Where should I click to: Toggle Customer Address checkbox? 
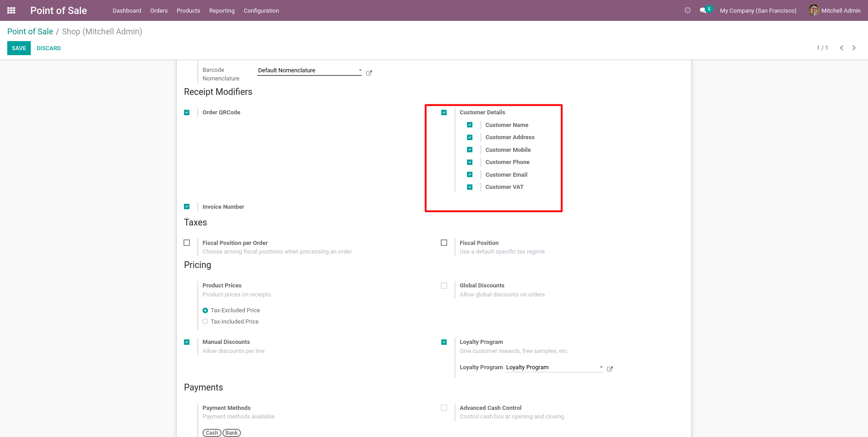470,137
